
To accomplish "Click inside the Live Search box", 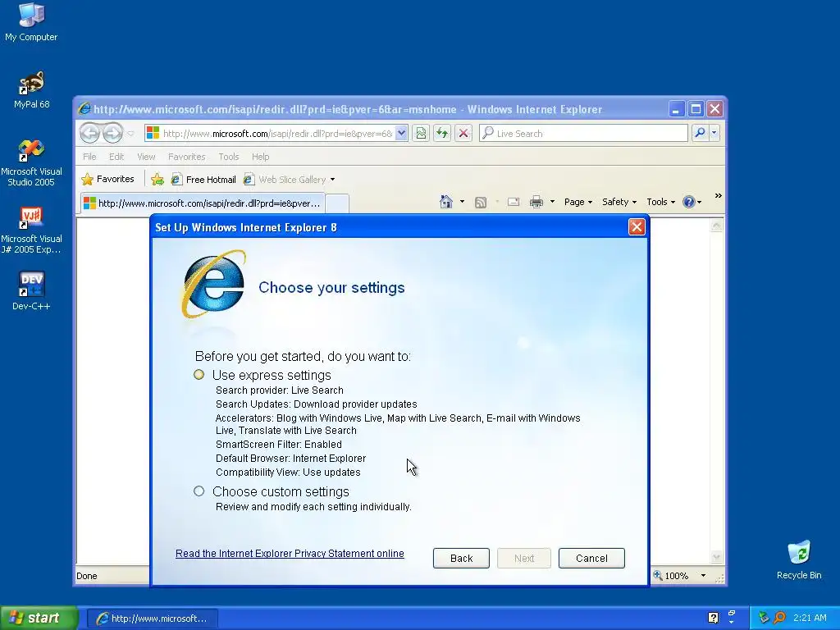I will 584,133.
